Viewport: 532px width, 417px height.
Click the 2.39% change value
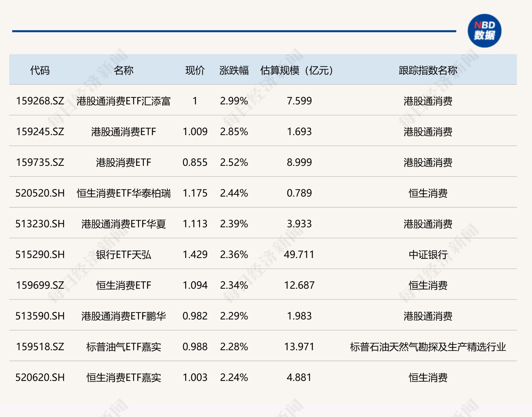coord(234,224)
